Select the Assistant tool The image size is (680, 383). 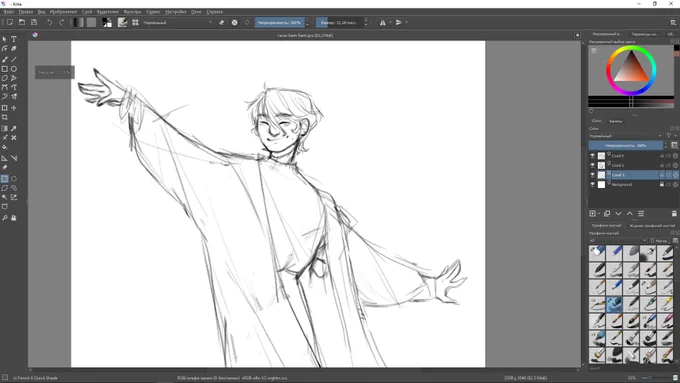pos(5,158)
